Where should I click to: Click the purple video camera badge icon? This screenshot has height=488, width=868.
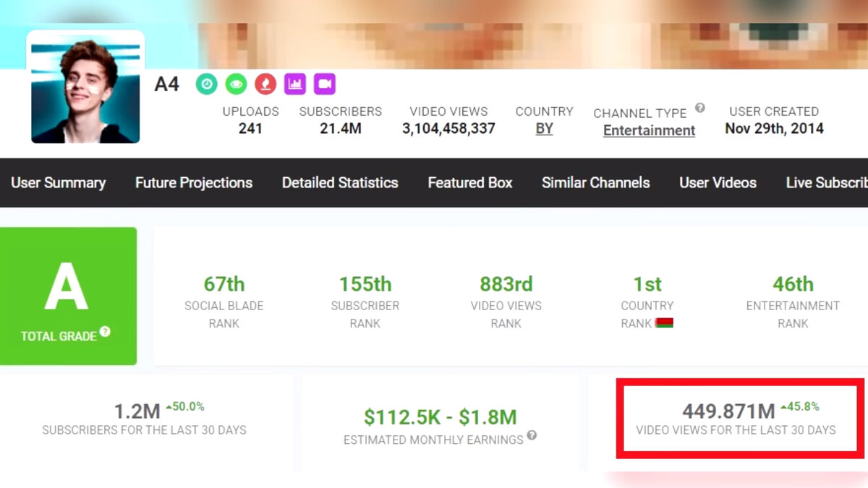pos(325,84)
